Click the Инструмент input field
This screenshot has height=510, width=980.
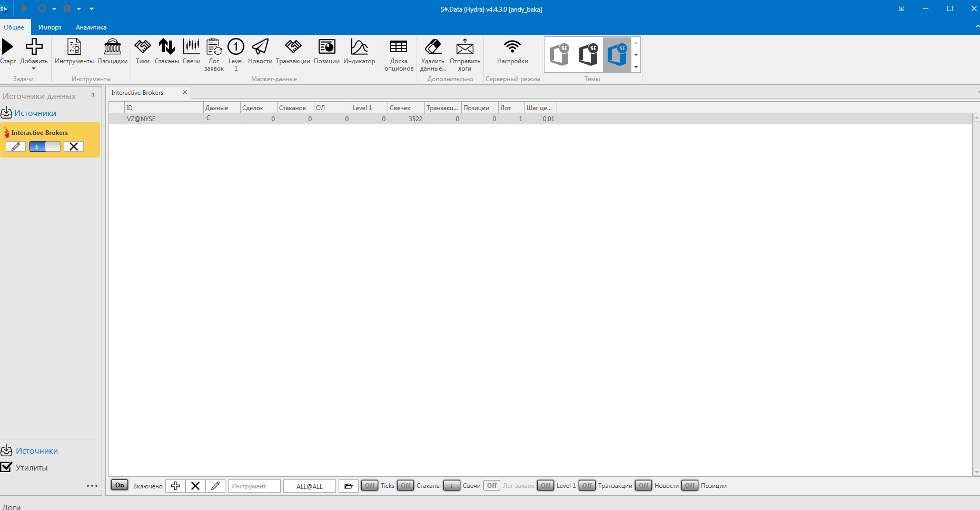pyautogui.click(x=254, y=486)
